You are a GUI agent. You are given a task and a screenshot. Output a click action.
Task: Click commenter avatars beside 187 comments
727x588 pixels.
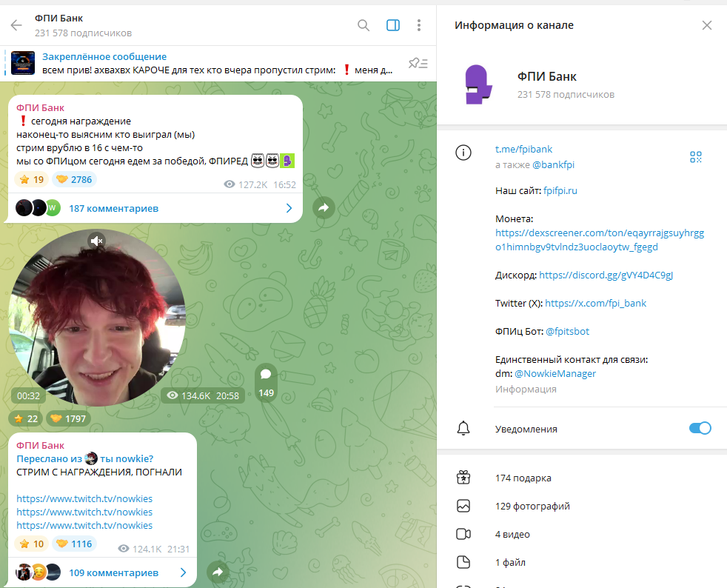click(x=38, y=208)
